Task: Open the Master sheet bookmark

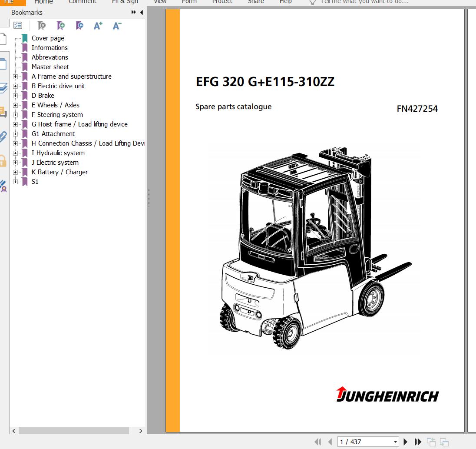Action: click(50, 67)
